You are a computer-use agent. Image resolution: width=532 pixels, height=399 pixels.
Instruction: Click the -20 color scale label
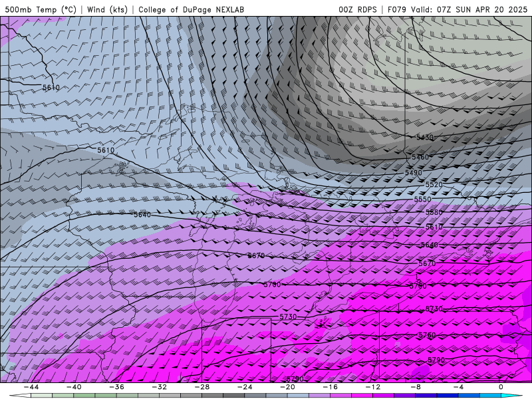pyautogui.click(x=287, y=387)
